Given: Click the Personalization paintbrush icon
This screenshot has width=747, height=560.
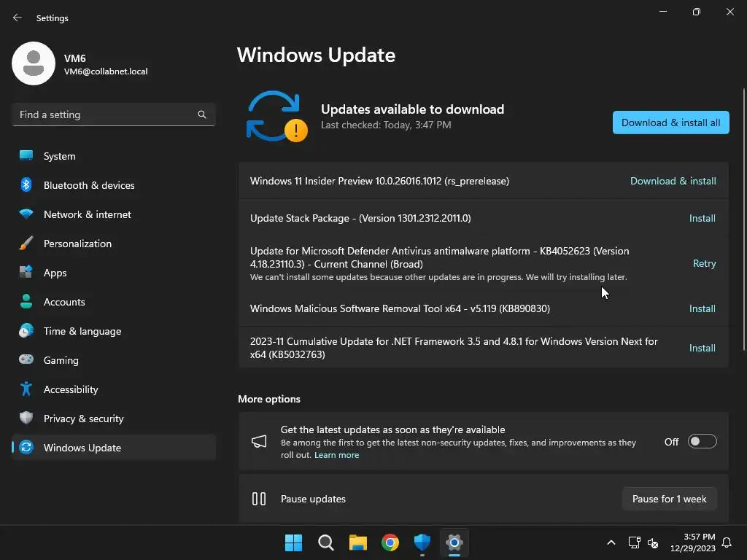Looking at the screenshot, I should pyautogui.click(x=26, y=244).
